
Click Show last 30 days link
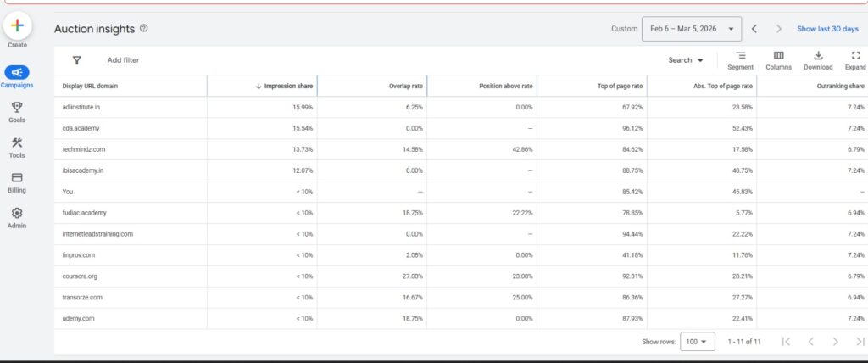[827, 29]
